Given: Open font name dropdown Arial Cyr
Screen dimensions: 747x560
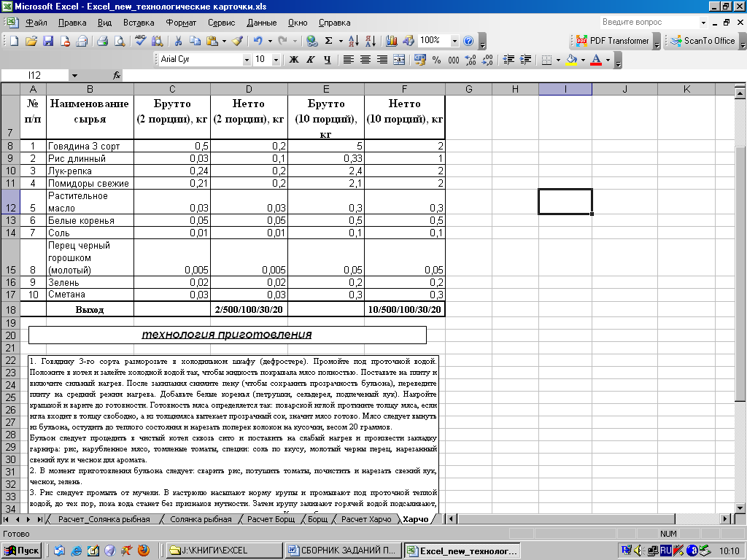Looking at the screenshot, I should point(247,60).
